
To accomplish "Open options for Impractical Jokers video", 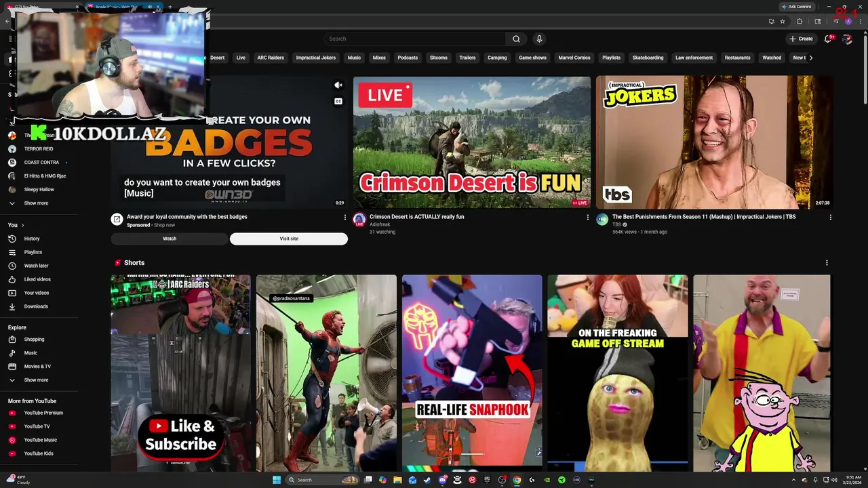I will (831, 217).
